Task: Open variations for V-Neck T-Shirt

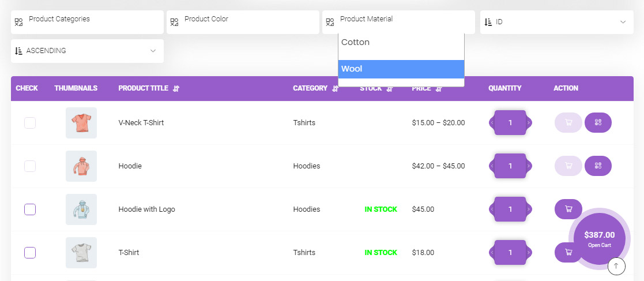Action: (598, 122)
